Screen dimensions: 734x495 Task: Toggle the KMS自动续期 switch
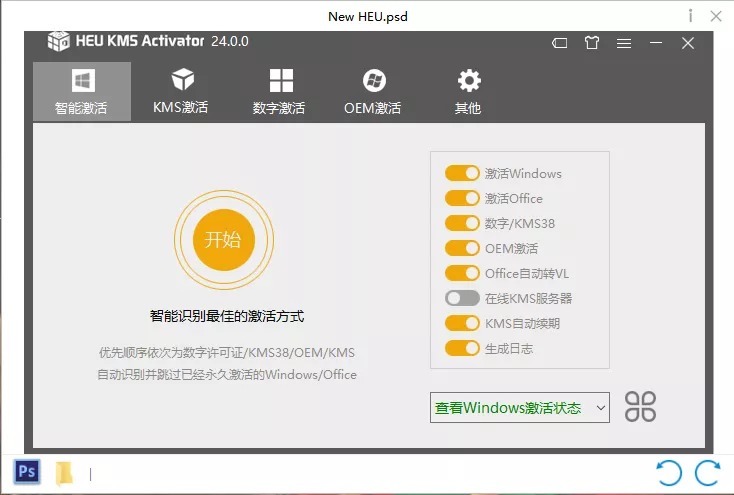pos(462,323)
